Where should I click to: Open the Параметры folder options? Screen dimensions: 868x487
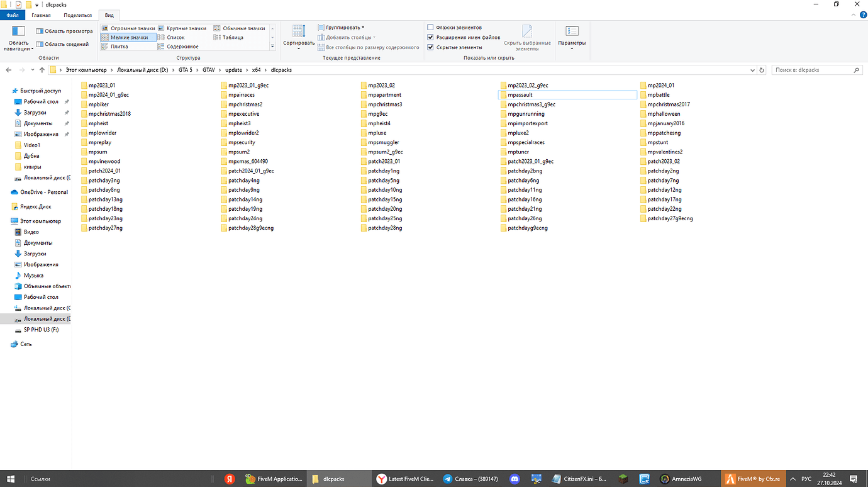571,36
